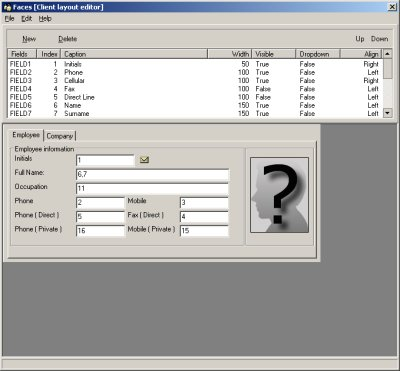The width and height of the screenshot is (400, 371).
Task: Click the New button
Action: [x=29, y=39]
